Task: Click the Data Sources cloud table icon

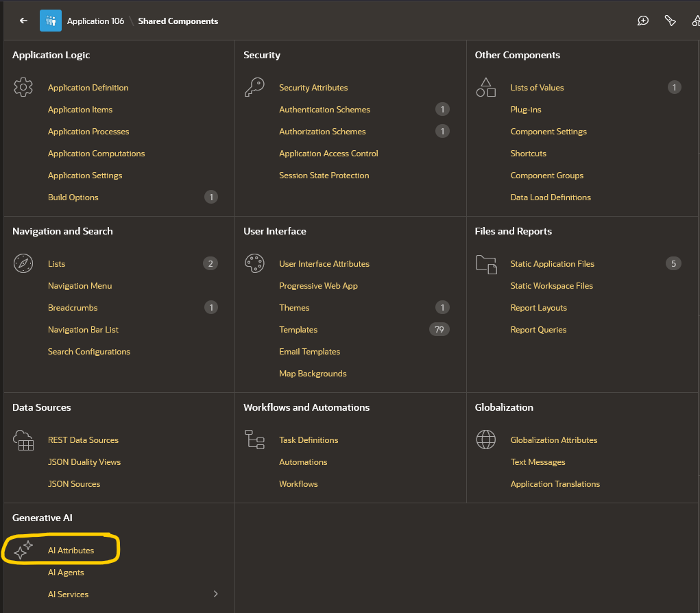Action: 23,440
